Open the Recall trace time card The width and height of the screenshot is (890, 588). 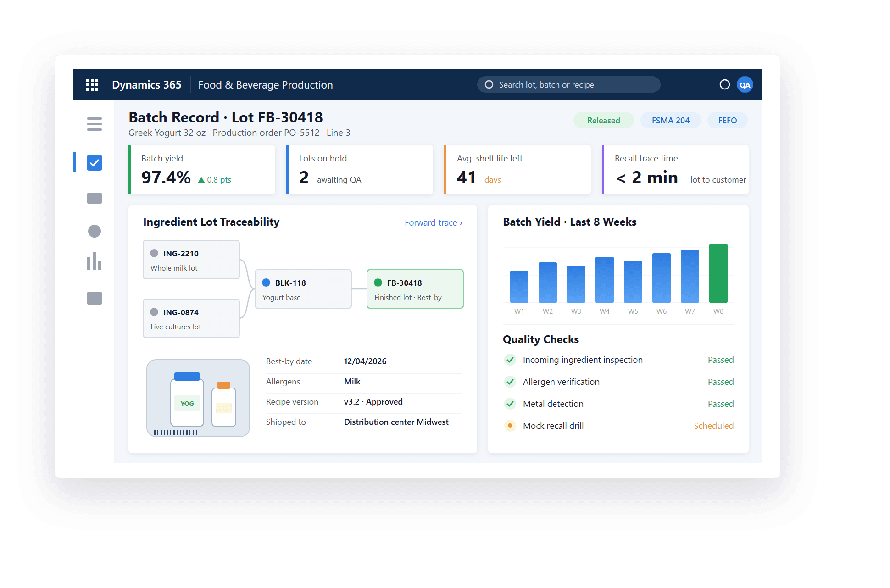point(675,170)
